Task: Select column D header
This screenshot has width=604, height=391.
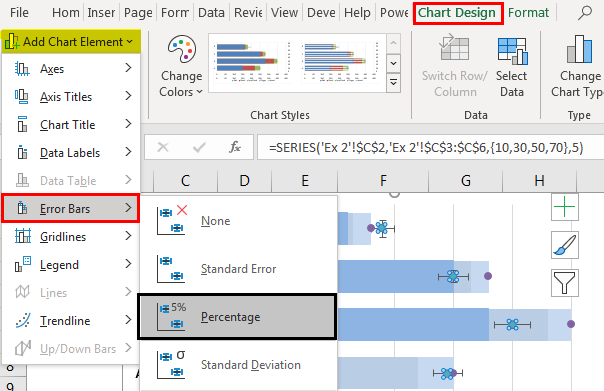Action: (x=245, y=181)
